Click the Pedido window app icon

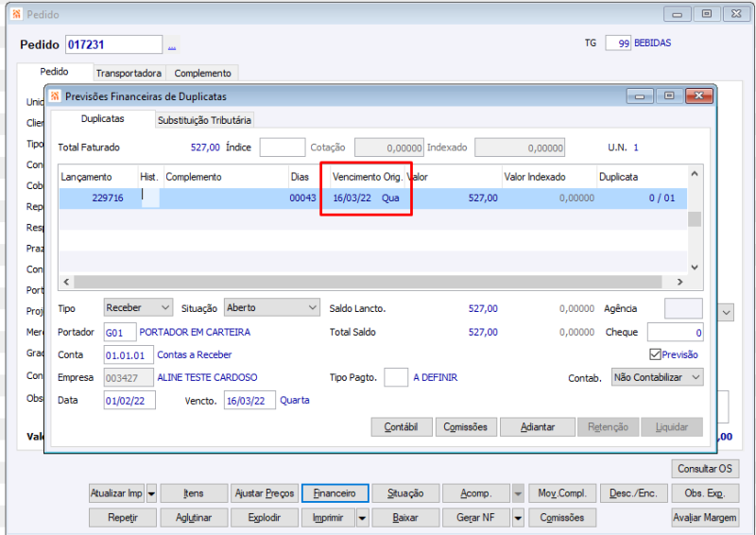17,14
